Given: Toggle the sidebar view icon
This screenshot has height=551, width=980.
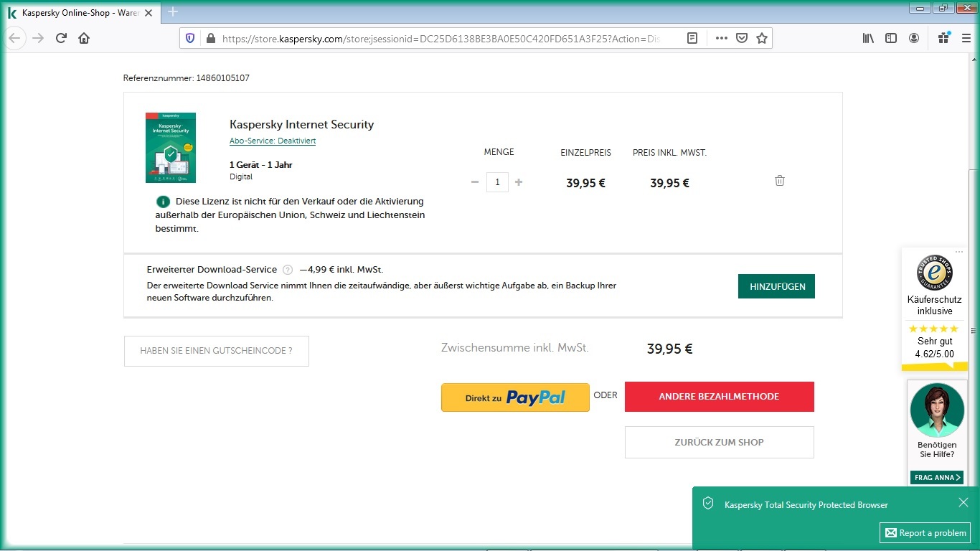Looking at the screenshot, I should click(891, 38).
